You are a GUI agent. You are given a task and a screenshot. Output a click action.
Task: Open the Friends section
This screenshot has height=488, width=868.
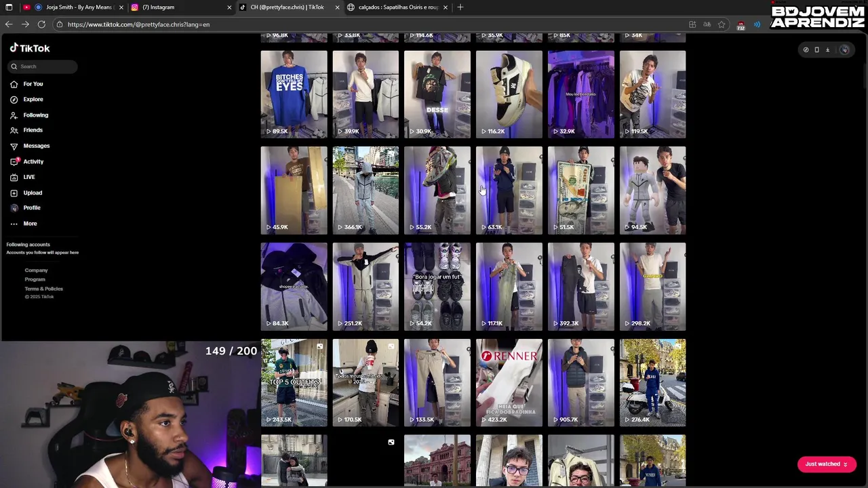pos(27,130)
